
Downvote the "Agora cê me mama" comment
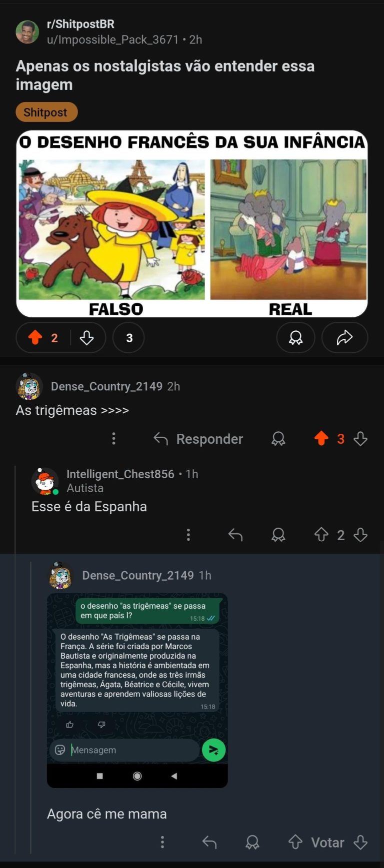point(360,842)
